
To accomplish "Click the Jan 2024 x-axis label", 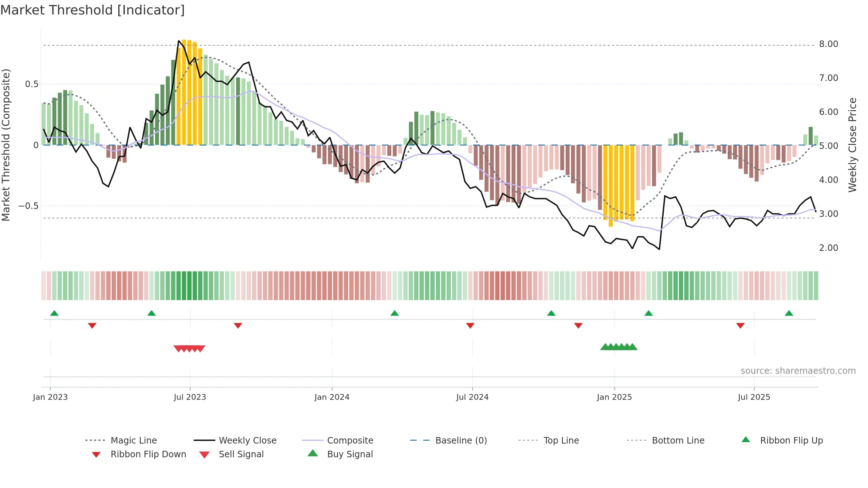I will (x=332, y=397).
